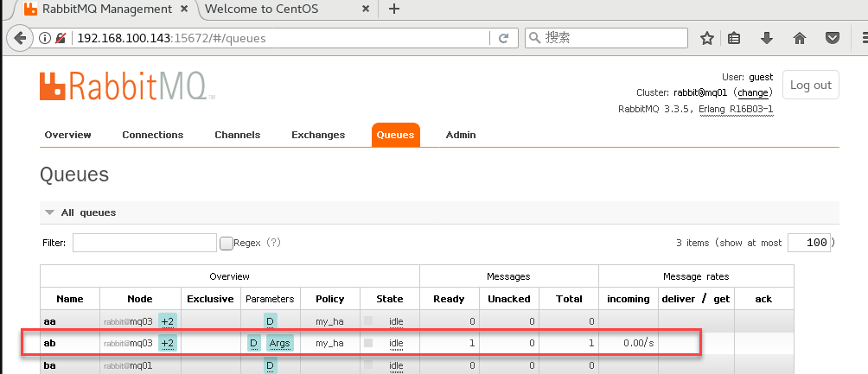The height and width of the screenshot is (374, 868).
Task: Click the Log out button
Action: click(810, 85)
